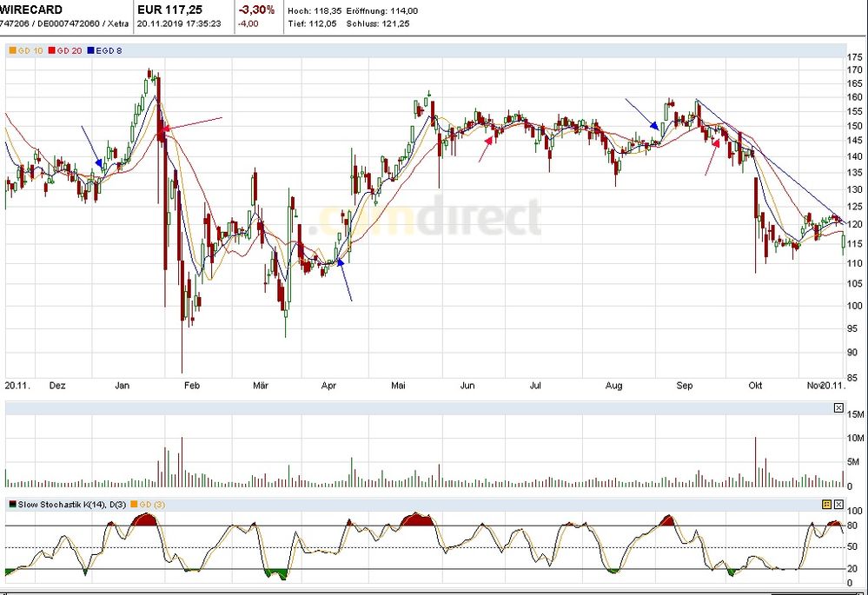Image resolution: width=868 pixels, height=595 pixels.
Task: Click the -3,30% red percentage change indicator
Action: click(x=256, y=10)
